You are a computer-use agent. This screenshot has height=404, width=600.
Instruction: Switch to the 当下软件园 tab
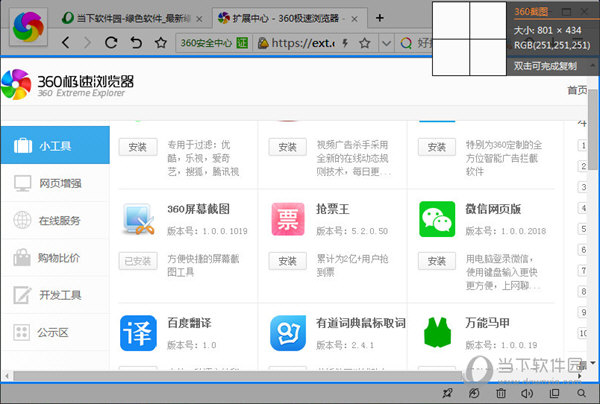[133, 18]
